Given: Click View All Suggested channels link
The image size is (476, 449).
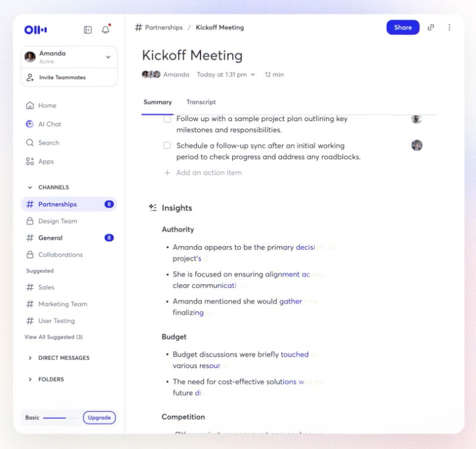Looking at the screenshot, I should tap(52, 337).
